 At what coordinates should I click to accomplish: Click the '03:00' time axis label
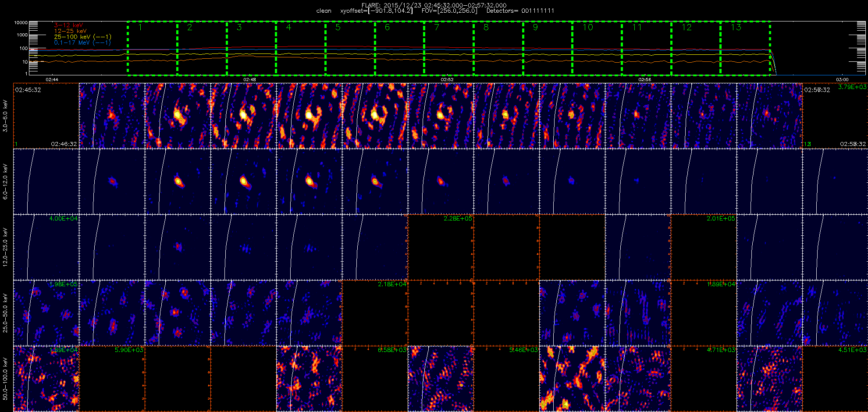coord(842,79)
